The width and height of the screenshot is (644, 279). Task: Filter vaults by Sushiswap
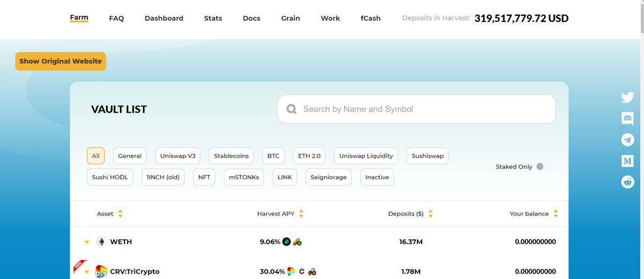coord(428,156)
